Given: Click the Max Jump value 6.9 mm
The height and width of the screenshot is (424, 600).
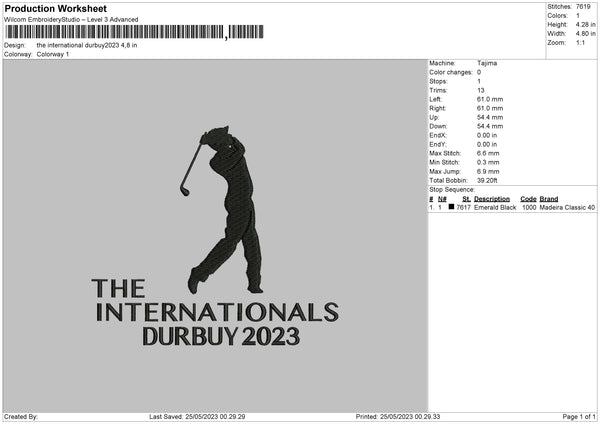Looking at the screenshot, I should tap(488, 171).
